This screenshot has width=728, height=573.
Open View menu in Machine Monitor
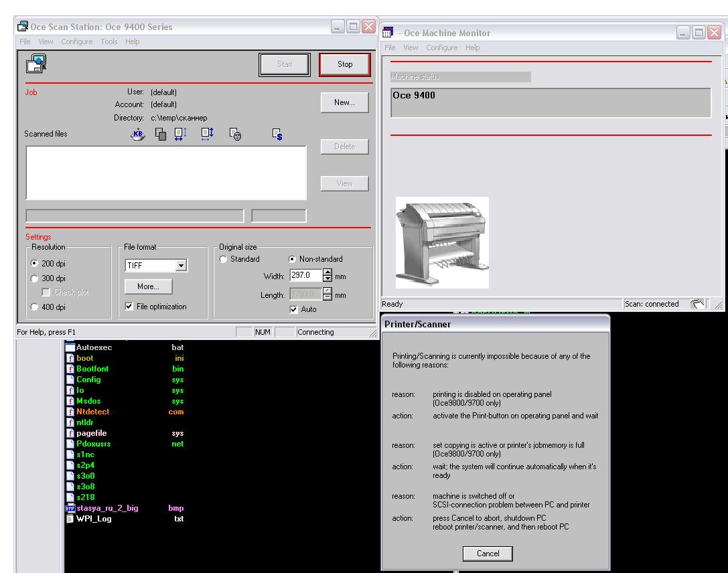point(411,48)
